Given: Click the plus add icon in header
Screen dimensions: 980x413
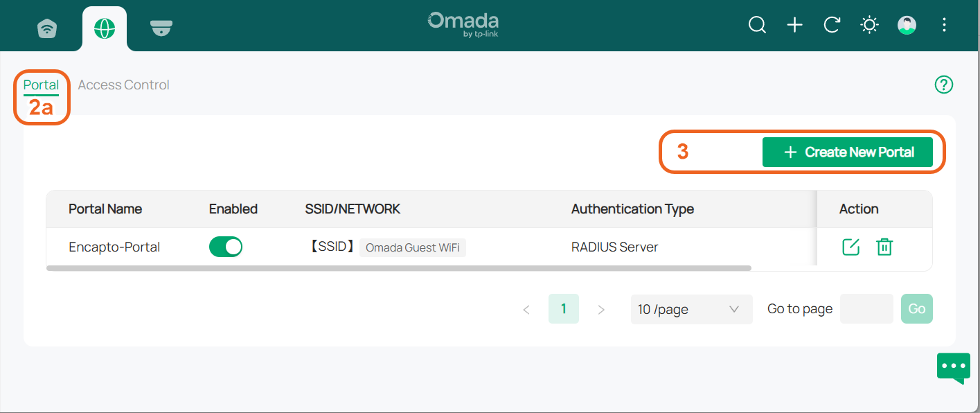Looking at the screenshot, I should (x=795, y=26).
